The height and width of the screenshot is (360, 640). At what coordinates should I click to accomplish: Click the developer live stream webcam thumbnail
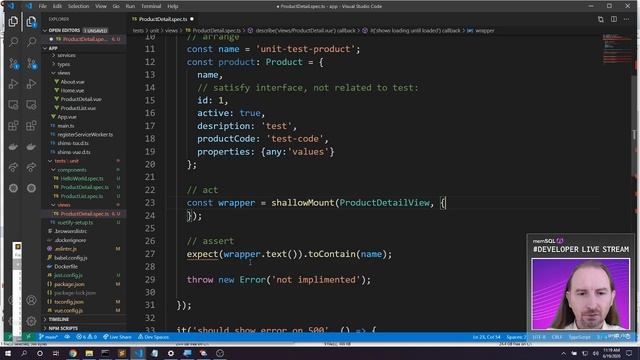tap(580, 294)
